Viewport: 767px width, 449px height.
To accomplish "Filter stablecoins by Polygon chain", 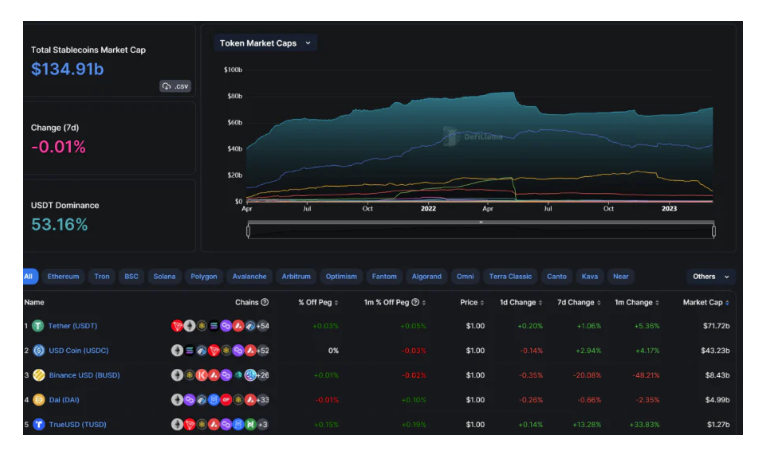I will [x=203, y=276].
